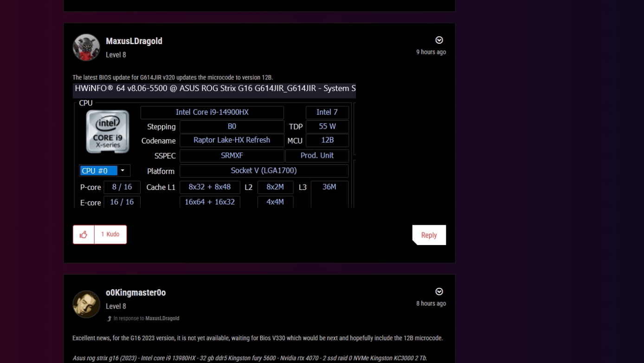Reply to MaxusLDragold's post
Screen dimensions: 644x363
point(429,235)
